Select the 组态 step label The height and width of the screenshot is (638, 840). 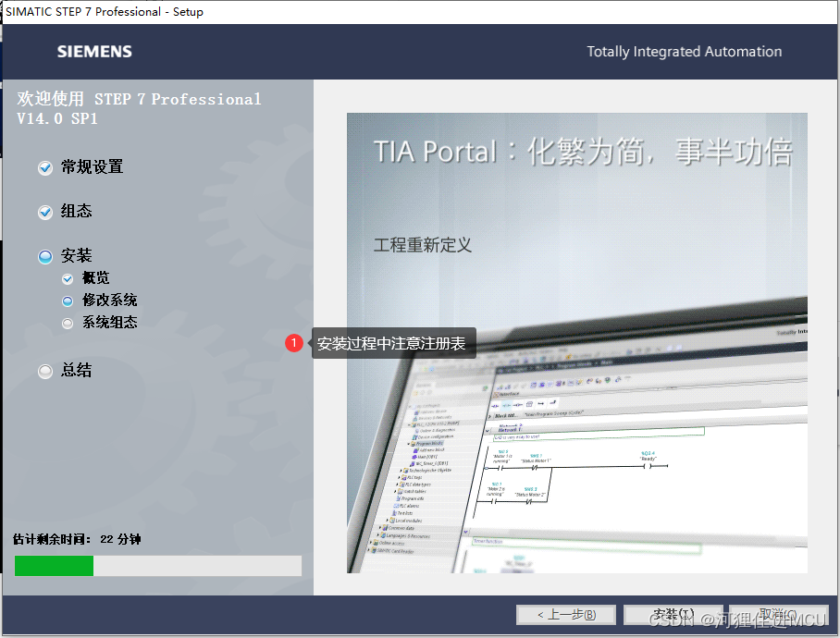(x=76, y=211)
